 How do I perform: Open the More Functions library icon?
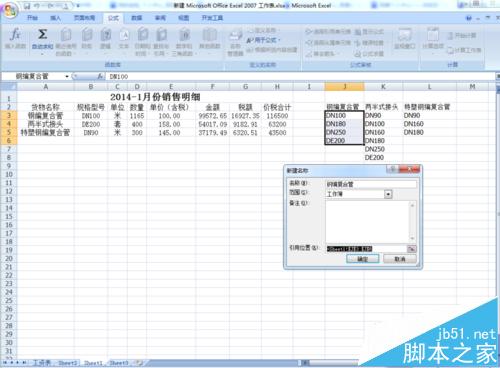tap(209, 35)
